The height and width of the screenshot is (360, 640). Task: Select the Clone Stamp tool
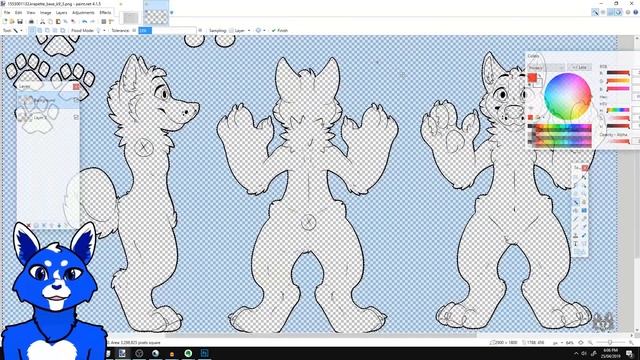point(576,236)
